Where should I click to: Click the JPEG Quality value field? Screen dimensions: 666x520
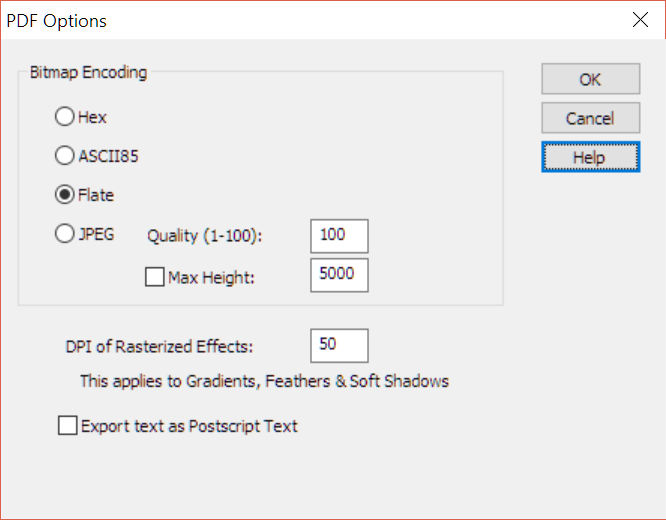339,236
